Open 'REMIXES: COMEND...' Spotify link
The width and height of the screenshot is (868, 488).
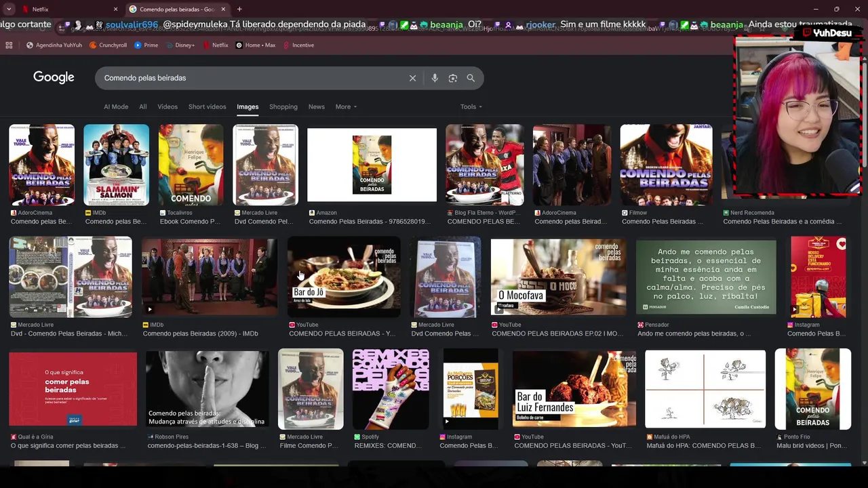click(x=388, y=446)
